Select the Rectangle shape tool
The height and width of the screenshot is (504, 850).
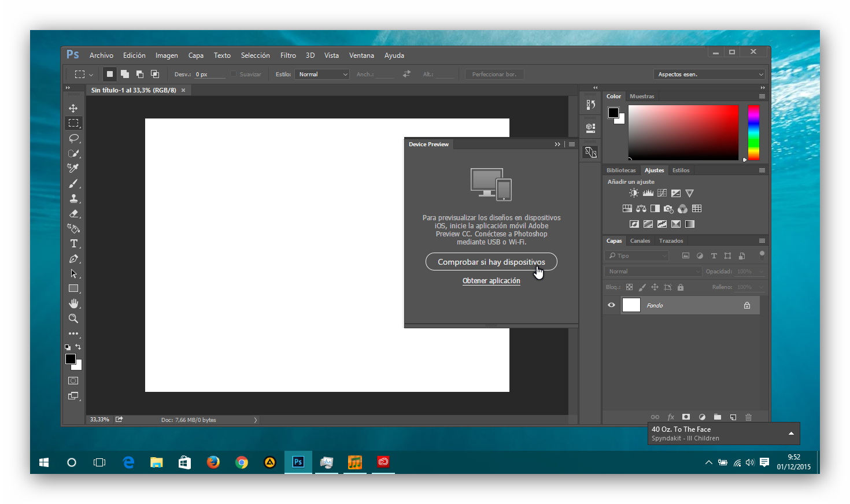[x=73, y=288]
